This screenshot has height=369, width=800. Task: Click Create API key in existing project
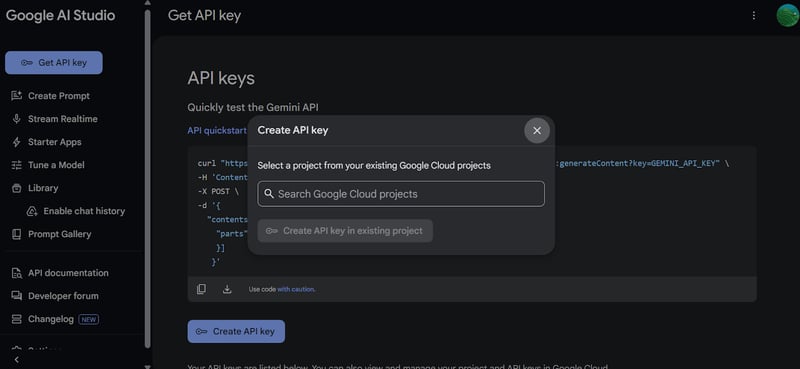coord(345,231)
